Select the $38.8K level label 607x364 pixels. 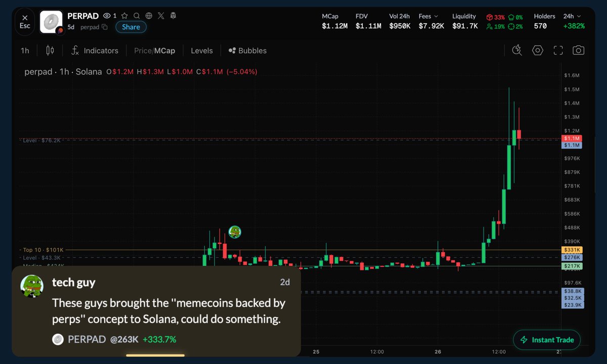(573, 292)
